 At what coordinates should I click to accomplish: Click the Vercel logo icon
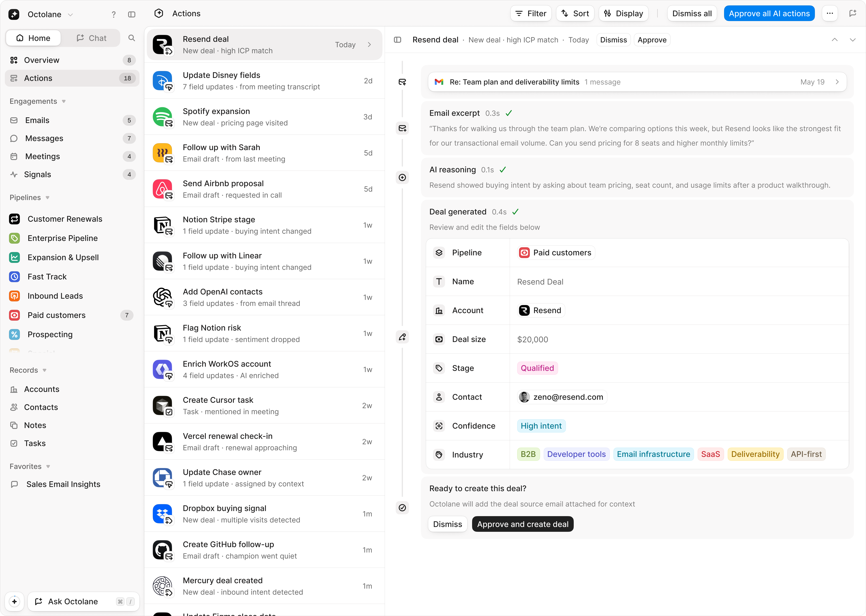(x=162, y=442)
